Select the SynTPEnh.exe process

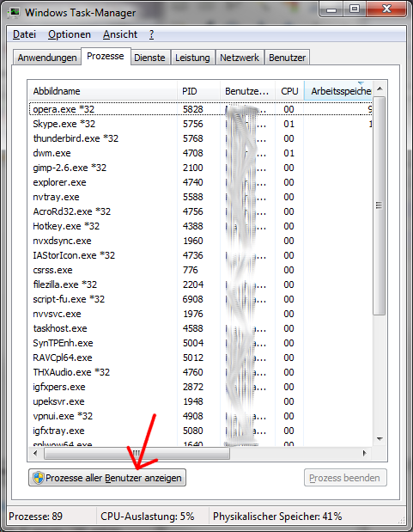200,343
